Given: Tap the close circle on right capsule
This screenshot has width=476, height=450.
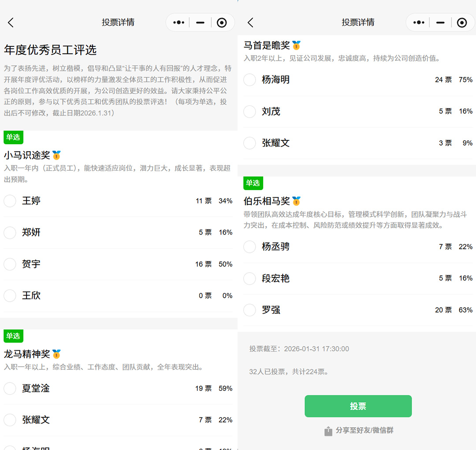Looking at the screenshot, I should 461,22.
